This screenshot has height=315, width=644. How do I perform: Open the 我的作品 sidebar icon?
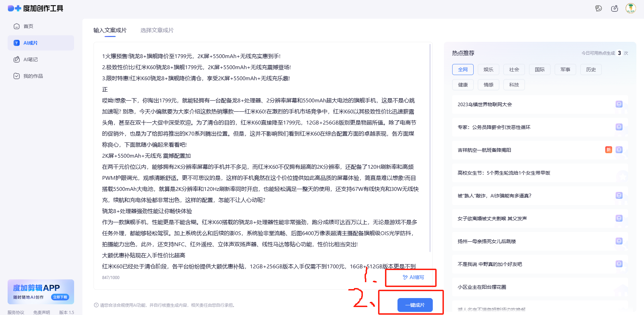click(17, 76)
